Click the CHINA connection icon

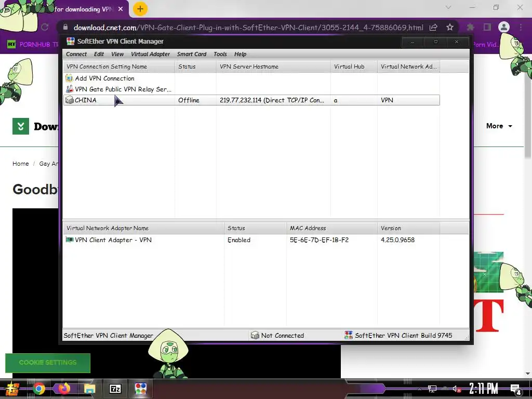pos(69,100)
